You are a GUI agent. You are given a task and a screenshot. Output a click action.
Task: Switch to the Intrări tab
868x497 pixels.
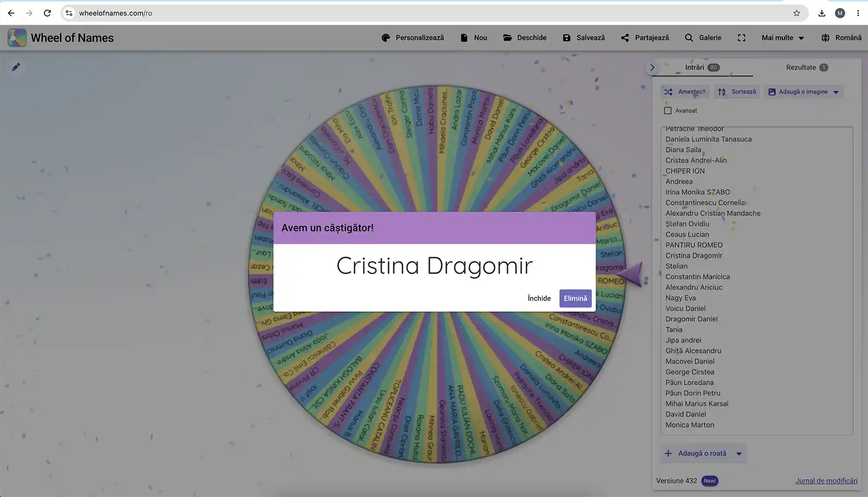[702, 67]
